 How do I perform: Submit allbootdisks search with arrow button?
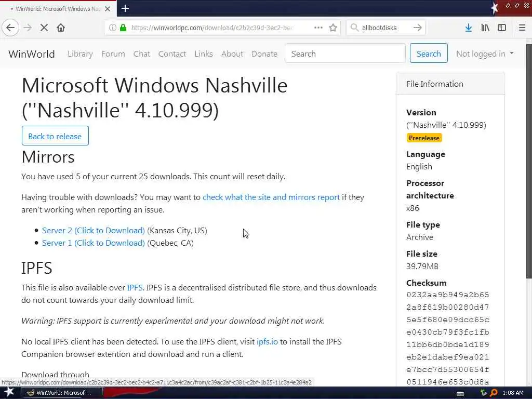[417, 28]
